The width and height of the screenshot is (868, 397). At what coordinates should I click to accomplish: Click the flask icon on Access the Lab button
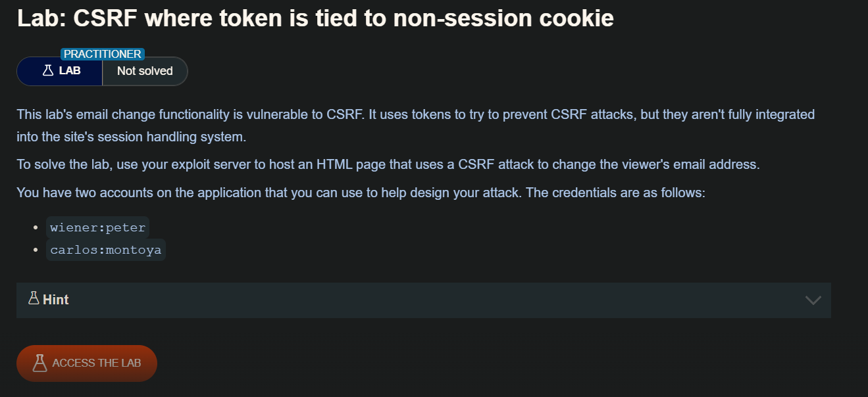[40, 363]
